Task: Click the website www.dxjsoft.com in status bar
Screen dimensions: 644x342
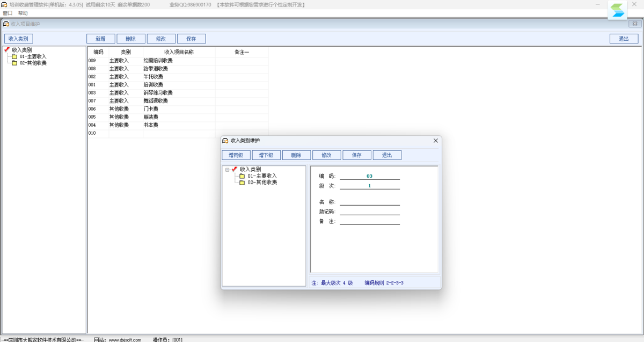Action: point(125,340)
